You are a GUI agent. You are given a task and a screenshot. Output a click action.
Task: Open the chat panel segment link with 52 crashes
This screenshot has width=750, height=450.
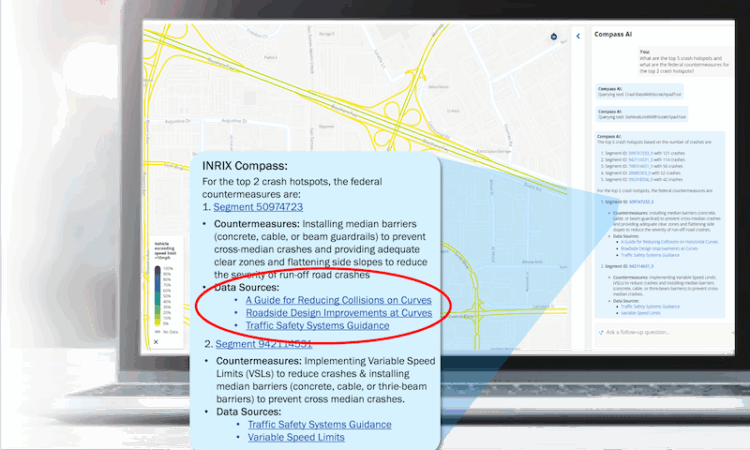click(639, 173)
